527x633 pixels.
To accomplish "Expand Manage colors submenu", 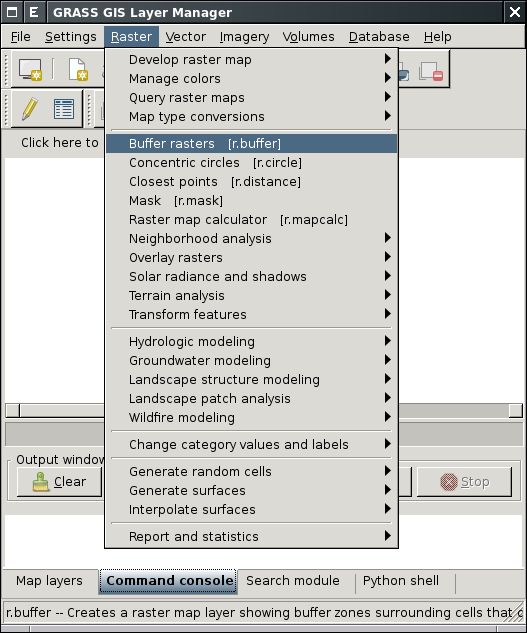I will [x=251, y=79].
